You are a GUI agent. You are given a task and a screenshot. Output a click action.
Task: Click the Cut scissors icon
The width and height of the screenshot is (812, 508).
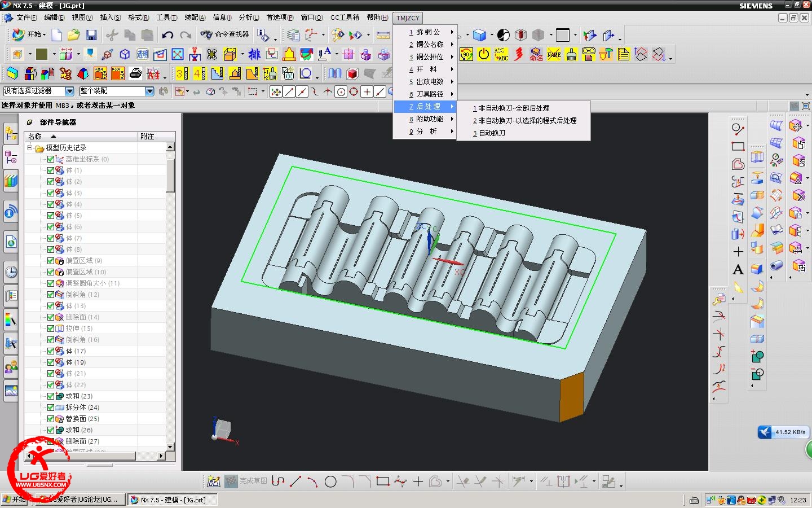(x=112, y=35)
